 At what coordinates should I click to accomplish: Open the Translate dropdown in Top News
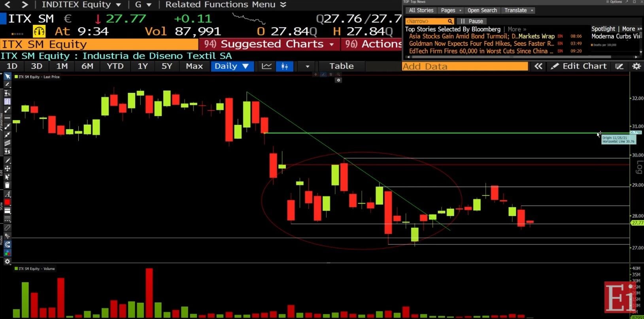[x=519, y=10]
